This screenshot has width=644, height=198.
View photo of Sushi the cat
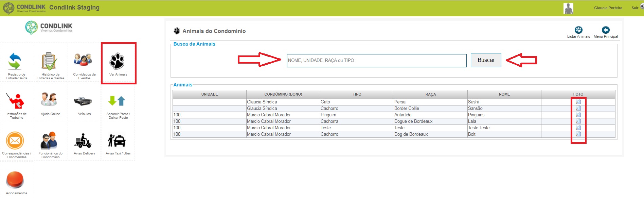(578, 102)
